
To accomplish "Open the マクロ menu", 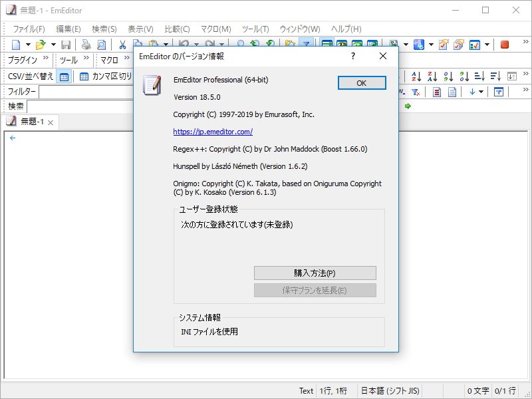I will coord(214,29).
